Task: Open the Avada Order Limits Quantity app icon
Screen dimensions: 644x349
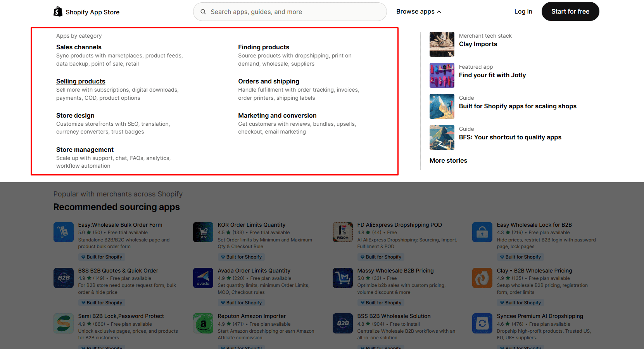Action: point(203,278)
